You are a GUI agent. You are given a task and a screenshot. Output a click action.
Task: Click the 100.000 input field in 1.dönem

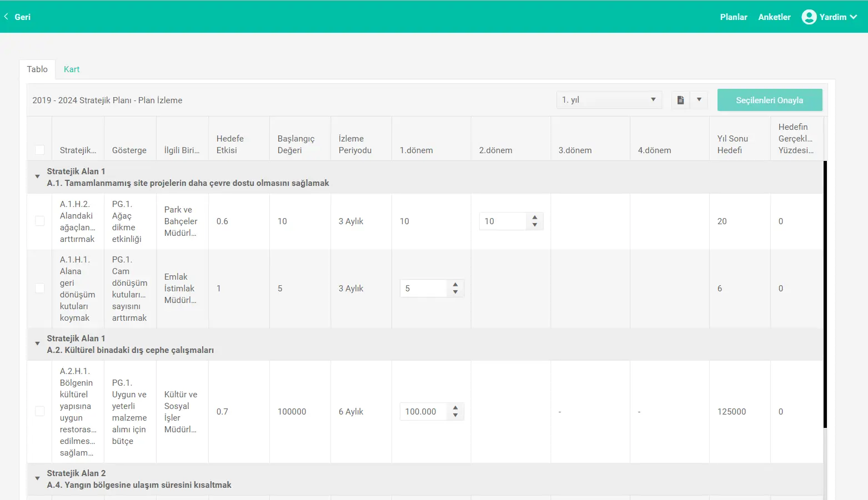pyautogui.click(x=423, y=412)
